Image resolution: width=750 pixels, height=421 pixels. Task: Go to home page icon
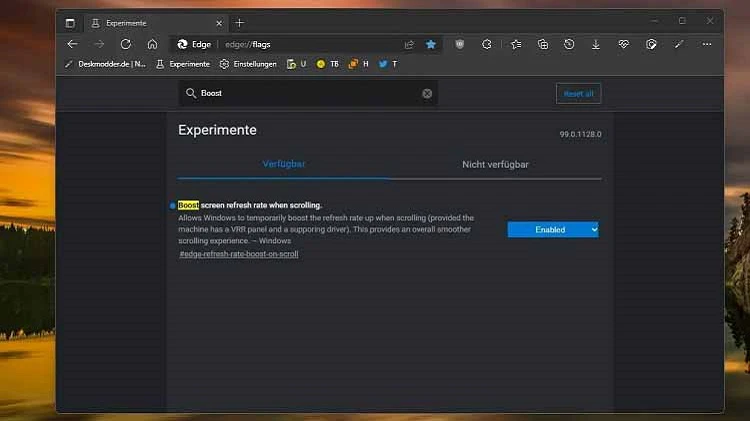152,44
